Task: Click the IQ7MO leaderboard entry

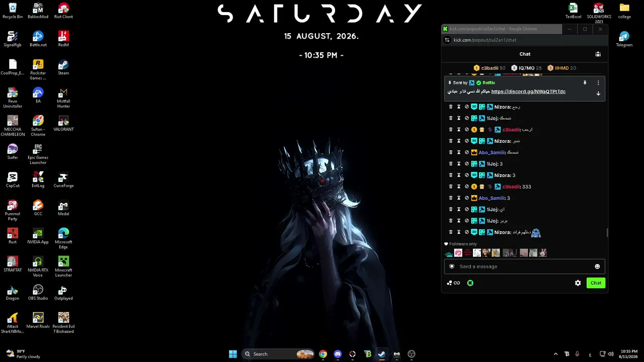Action: pos(526,68)
